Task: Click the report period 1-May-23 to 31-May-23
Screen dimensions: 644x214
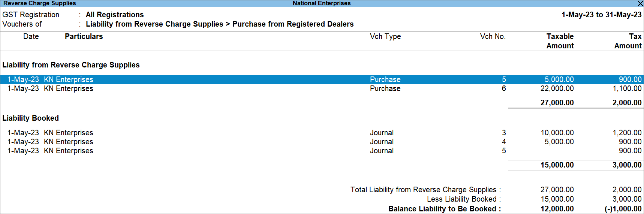Action: click(x=601, y=15)
